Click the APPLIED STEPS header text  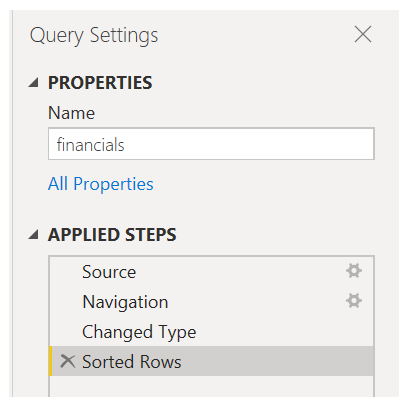(x=112, y=234)
